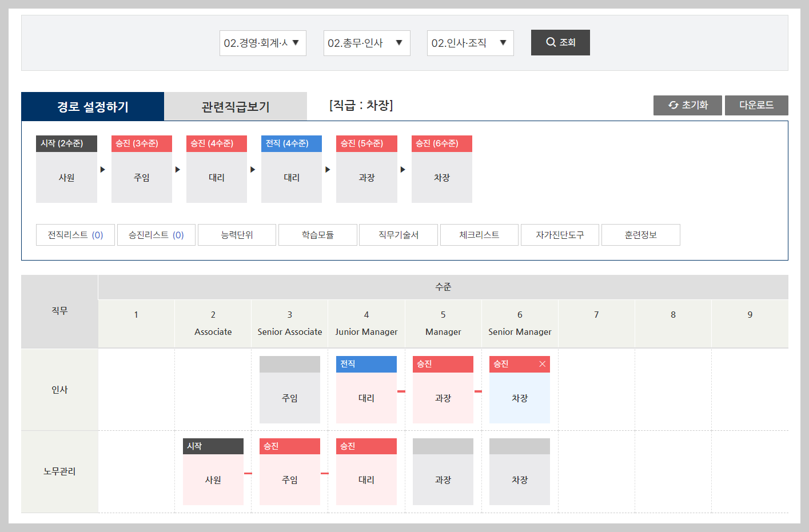The image size is (809, 532).
Task: Open the 직무기술서 tab
Action: point(398,235)
